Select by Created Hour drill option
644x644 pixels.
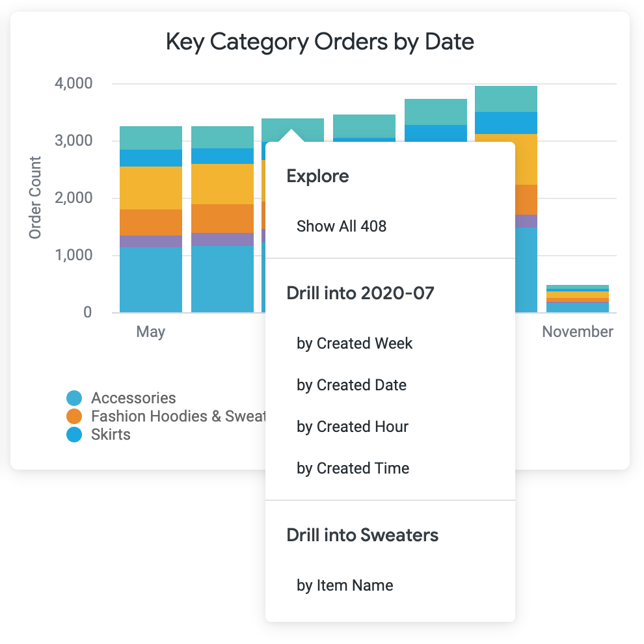(353, 427)
